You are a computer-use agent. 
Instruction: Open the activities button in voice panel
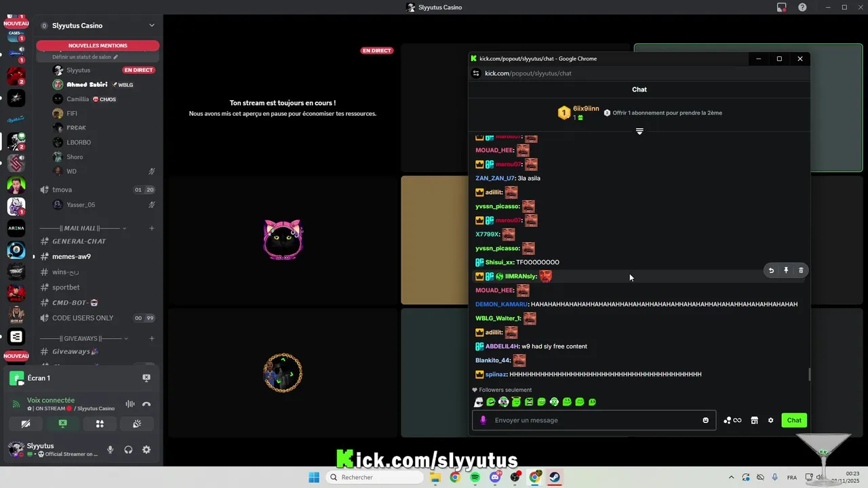[100, 424]
